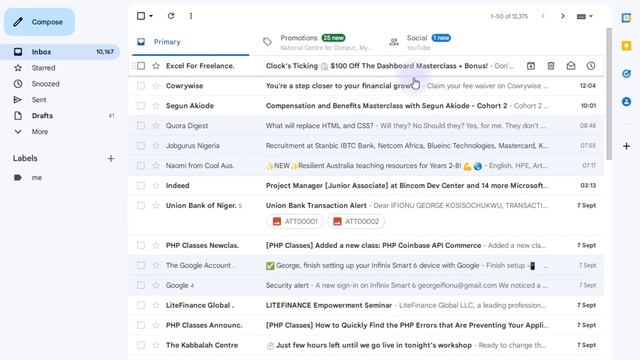Get add-ons with side panel plus
640x360 pixels.
click(626, 146)
